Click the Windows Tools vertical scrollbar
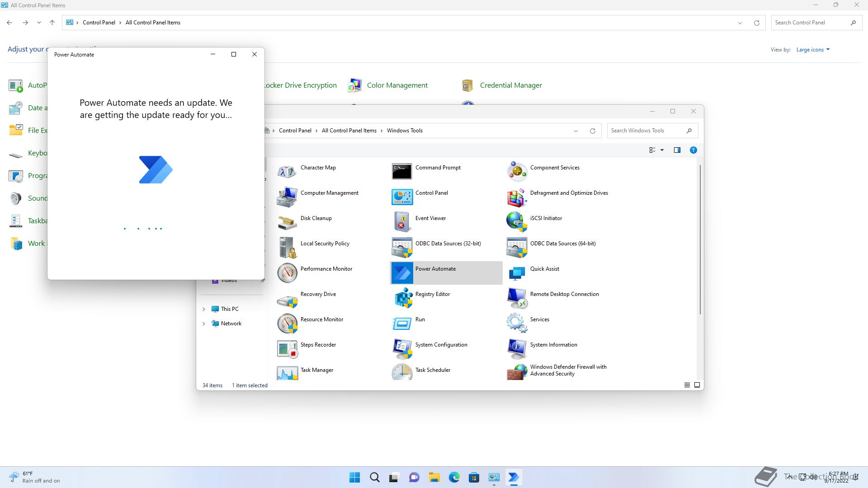The width and height of the screenshot is (868, 488). (700, 239)
